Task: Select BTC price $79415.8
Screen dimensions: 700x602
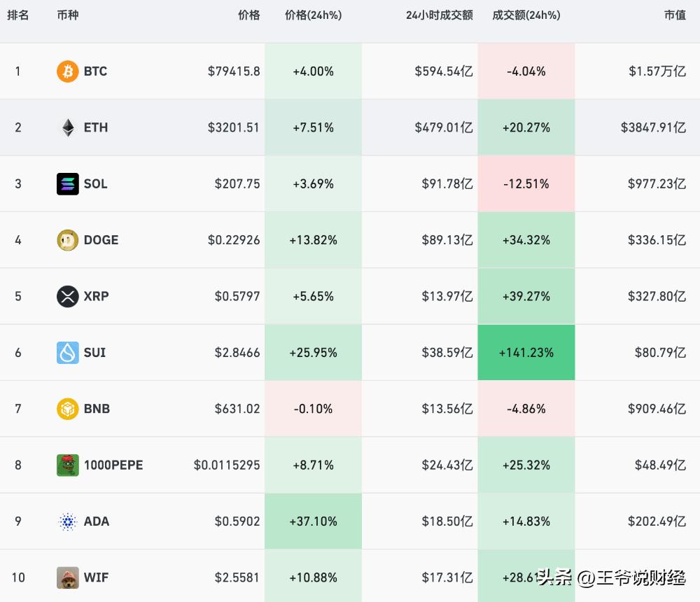Action: tap(234, 71)
